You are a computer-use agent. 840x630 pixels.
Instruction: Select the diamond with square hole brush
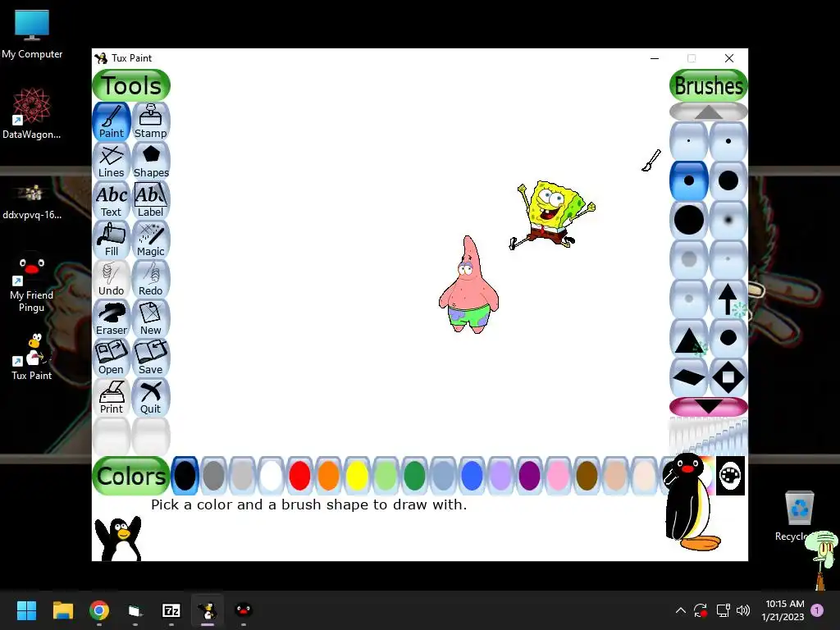[728, 377]
